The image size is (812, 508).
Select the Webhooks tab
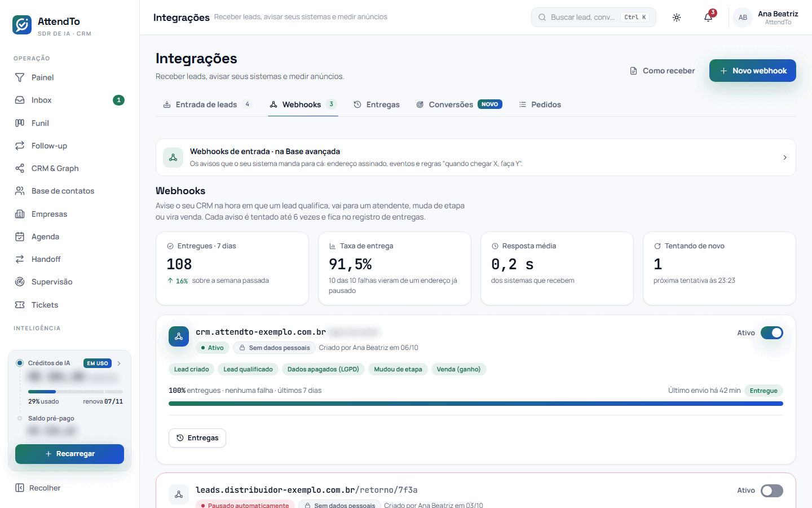pos(303,104)
